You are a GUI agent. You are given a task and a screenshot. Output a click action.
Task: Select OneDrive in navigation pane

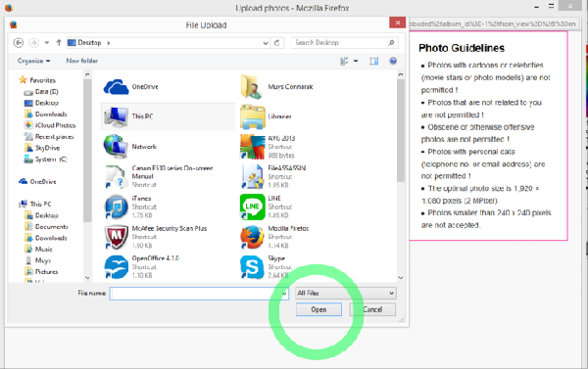[x=37, y=182]
